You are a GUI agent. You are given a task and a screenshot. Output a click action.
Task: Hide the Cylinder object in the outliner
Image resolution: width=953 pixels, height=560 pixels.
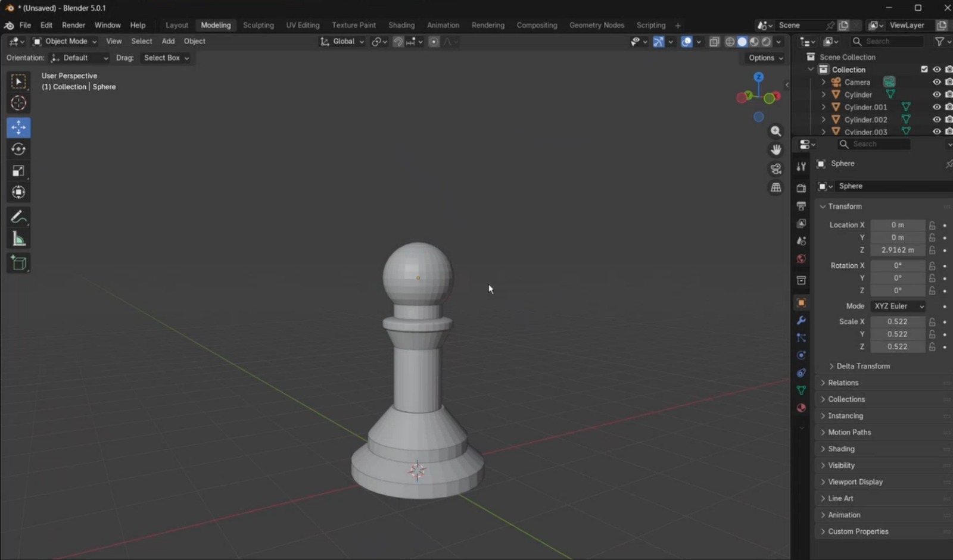click(x=937, y=94)
